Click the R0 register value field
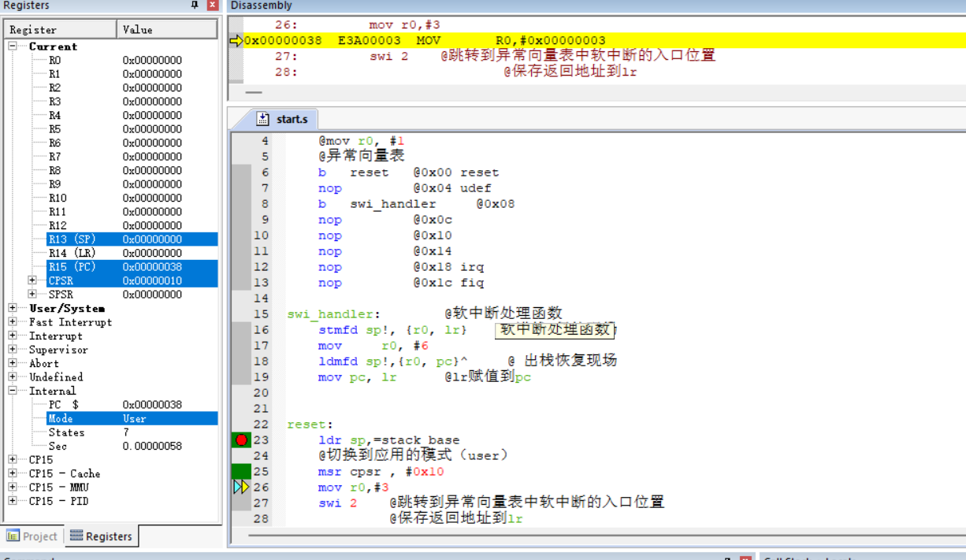This screenshot has height=560, width=966. click(152, 60)
